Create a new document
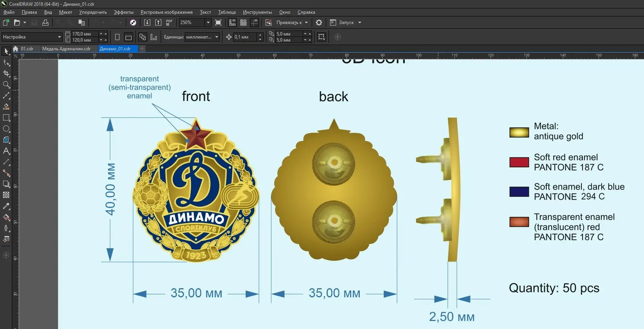The width and height of the screenshot is (644, 329). [6, 22]
